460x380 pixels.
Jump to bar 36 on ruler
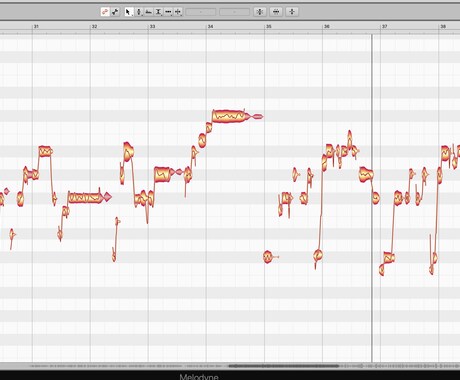tap(327, 26)
